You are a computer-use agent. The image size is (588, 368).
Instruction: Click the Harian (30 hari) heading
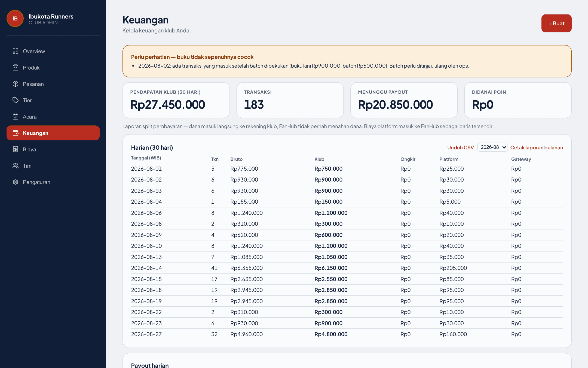coord(152,147)
